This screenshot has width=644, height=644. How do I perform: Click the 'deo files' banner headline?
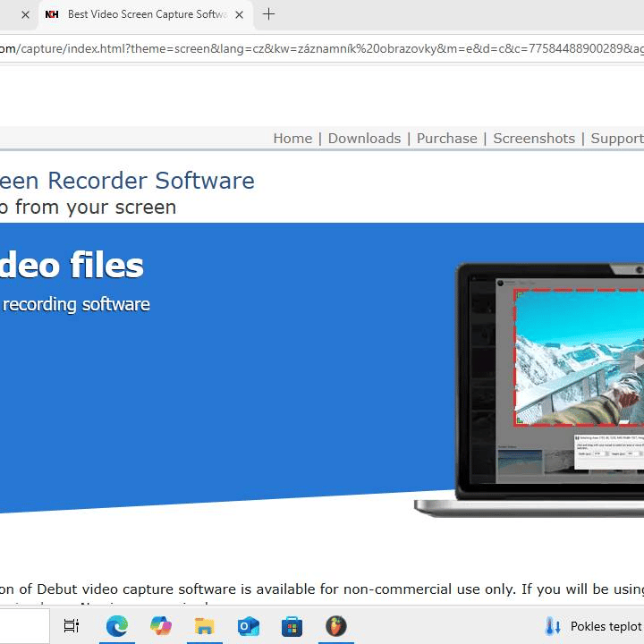pos(72,266)
